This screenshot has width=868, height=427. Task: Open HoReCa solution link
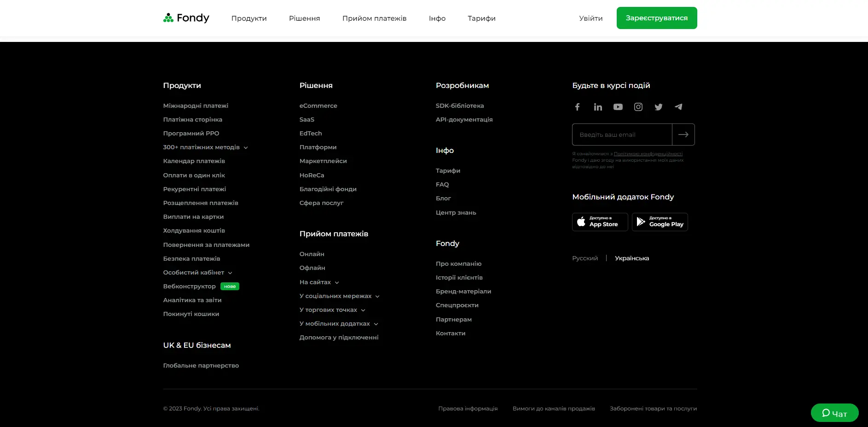312,175
